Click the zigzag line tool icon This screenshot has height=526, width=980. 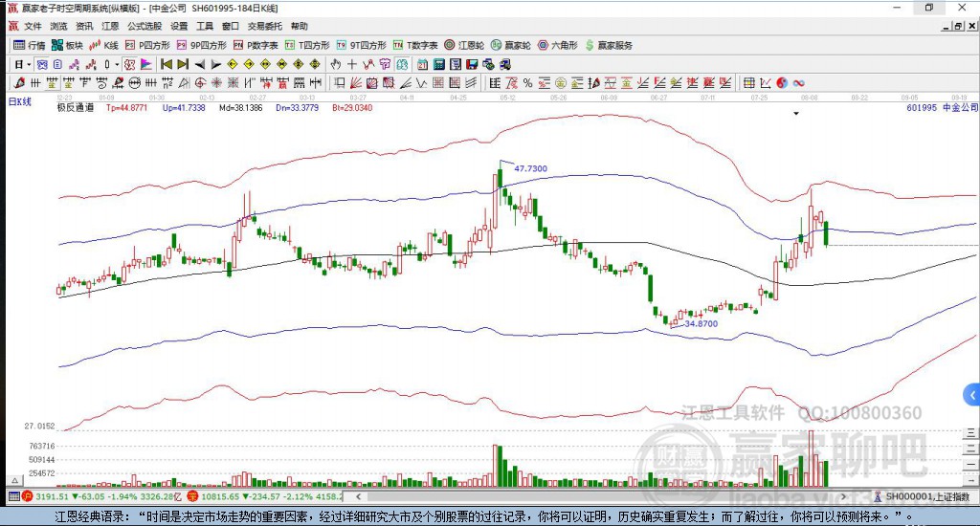pyautogui.click(x=422, y=82)
